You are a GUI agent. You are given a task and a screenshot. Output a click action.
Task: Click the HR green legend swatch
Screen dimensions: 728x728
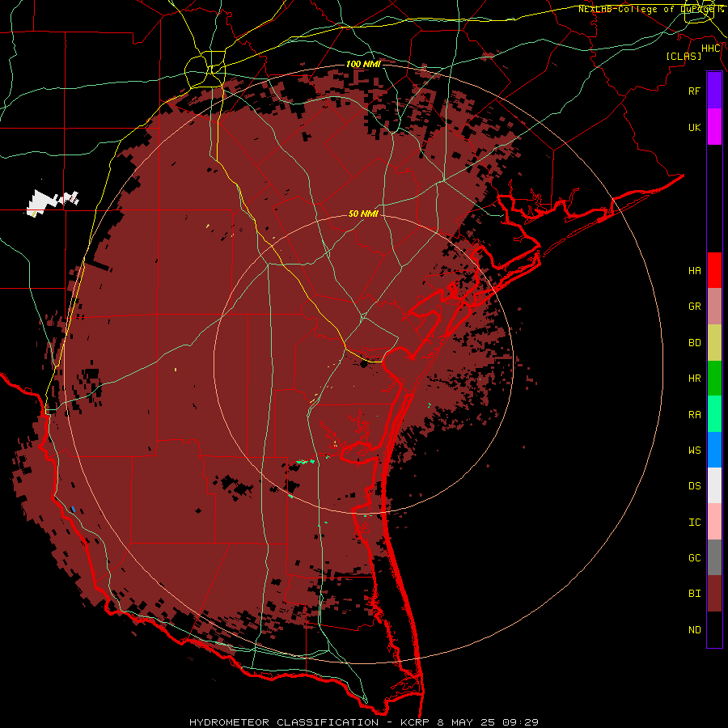pyautogui.click(x=714, y=379)
